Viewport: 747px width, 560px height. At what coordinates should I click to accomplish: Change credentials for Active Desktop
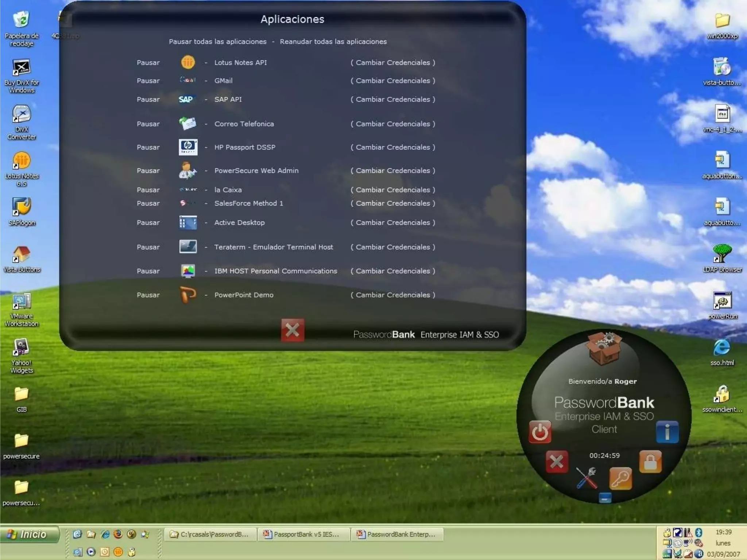click(392, 222)
